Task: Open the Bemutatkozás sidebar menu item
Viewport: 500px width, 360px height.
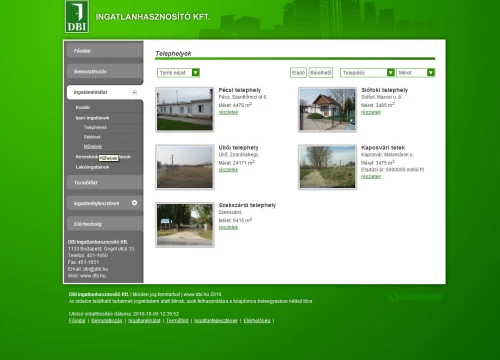Action: click(105, 72)
